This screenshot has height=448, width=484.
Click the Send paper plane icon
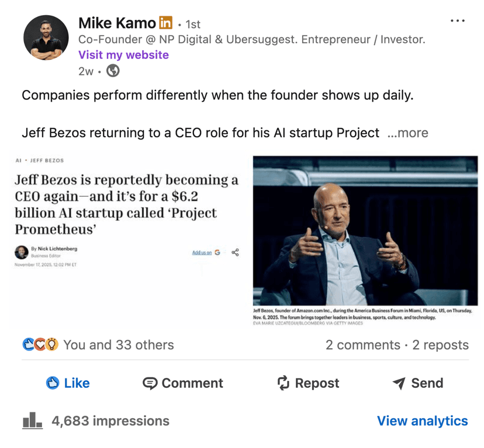pyautogui.click(x=398, y=383)
